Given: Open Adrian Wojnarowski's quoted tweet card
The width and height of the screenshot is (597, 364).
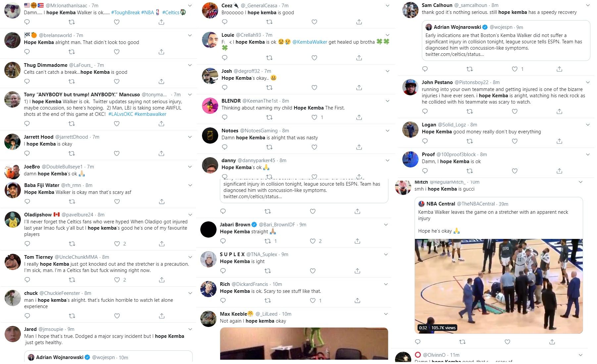Looking at the screenshot, I should point(506,41).
